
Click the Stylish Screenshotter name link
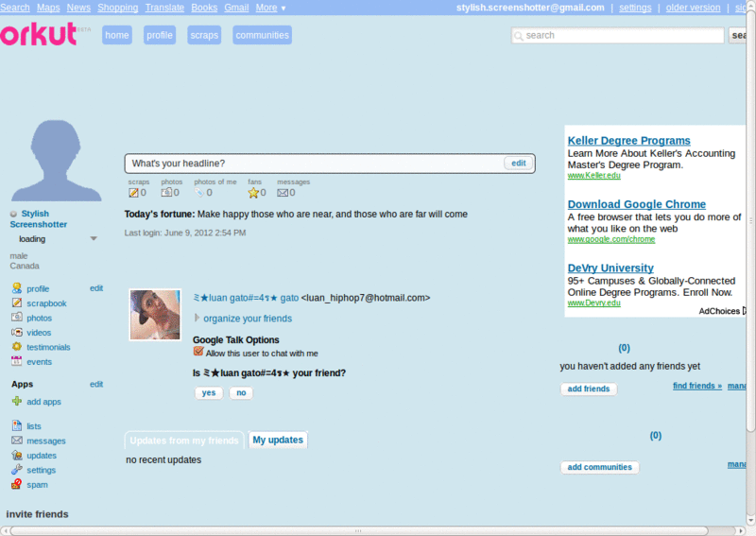(39, 219)
